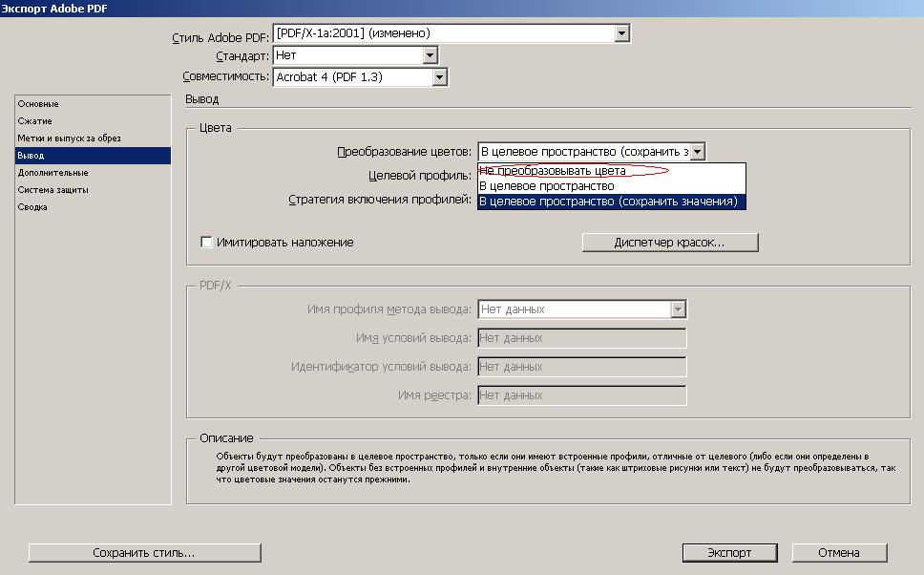Select the Основные category in sidebar
This screenshot has width=924, height=575.
tap(94, 104)
